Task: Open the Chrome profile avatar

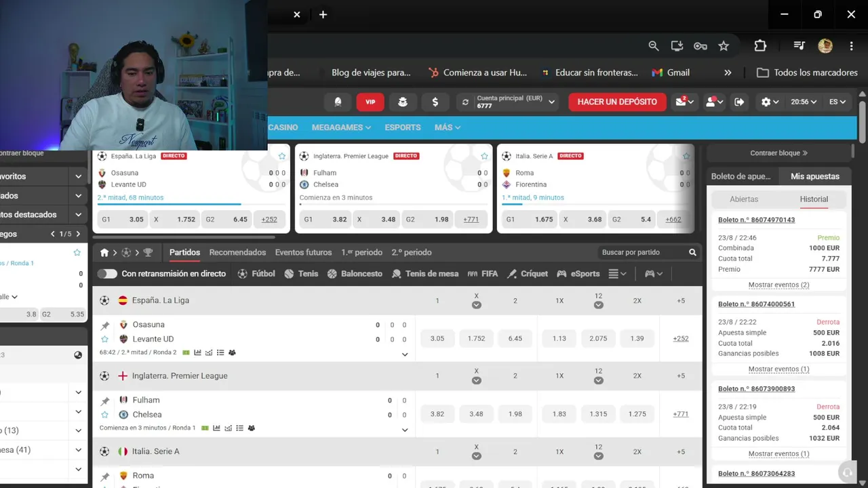Action: [x=825, y=46]
